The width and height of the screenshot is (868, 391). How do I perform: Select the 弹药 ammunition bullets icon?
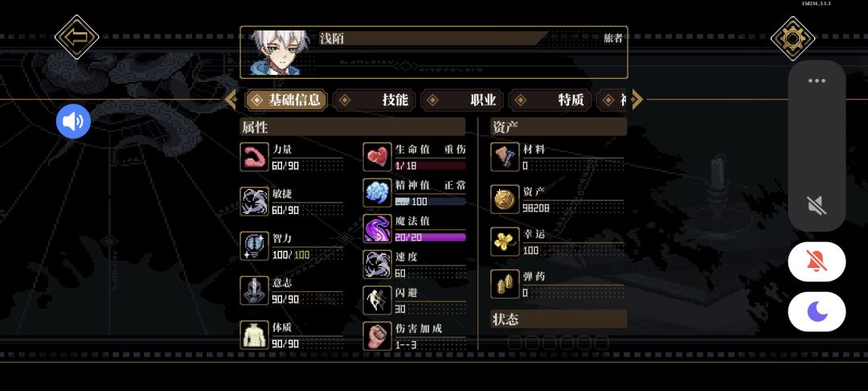tap(506, 284)
